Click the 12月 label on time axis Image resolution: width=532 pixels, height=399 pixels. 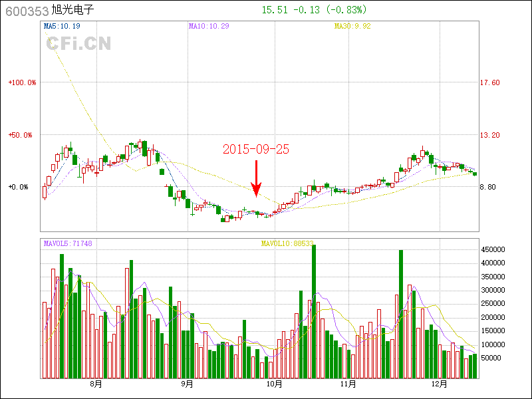(438, 384)
